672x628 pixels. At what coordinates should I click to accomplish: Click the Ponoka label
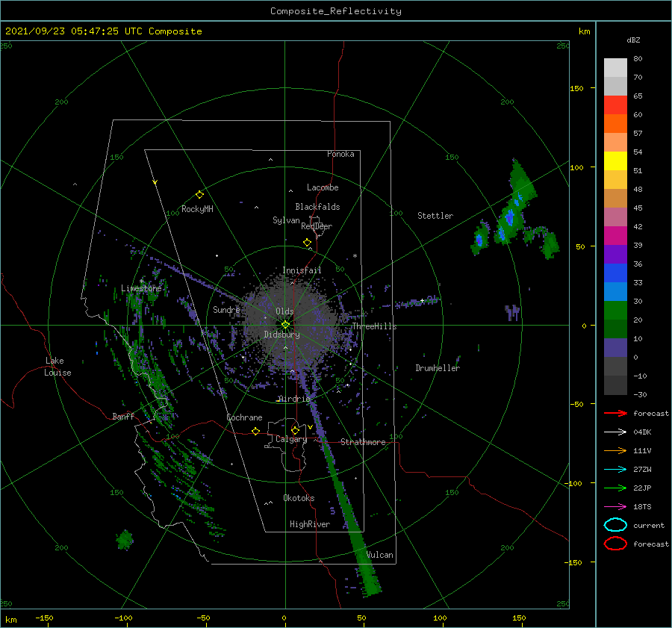(x=340, y=154)
